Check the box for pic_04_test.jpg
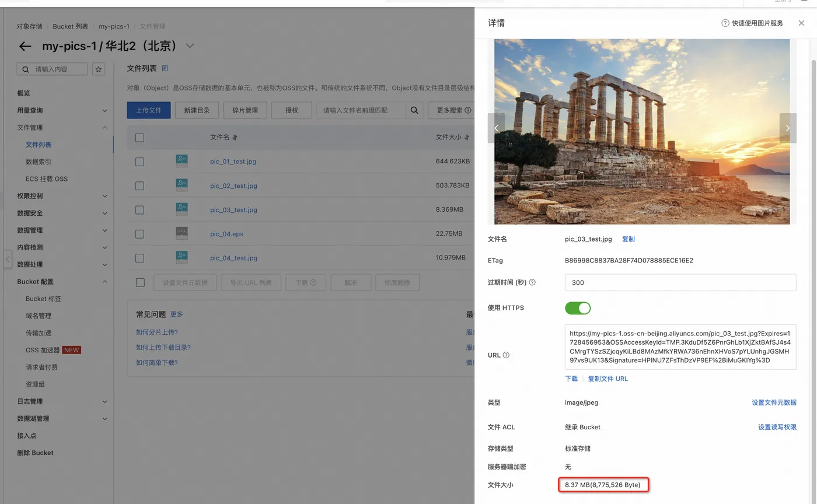This screenshot has width=817, height=504. pyautogui.click(x=139, y=258)
